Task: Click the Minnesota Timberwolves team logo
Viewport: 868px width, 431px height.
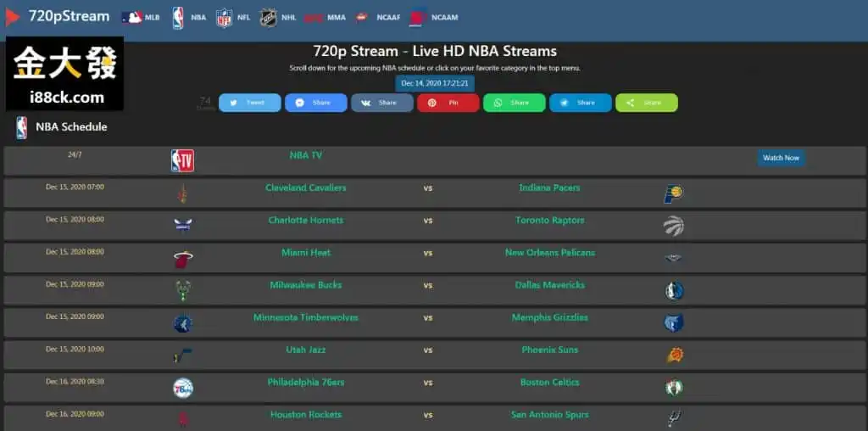Action: pyautogui.click(x=183, y=323)
